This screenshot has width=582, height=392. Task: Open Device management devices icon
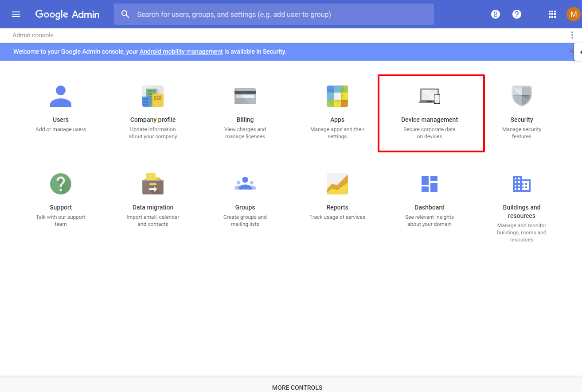pyautogui.click(x=430, y=96)
